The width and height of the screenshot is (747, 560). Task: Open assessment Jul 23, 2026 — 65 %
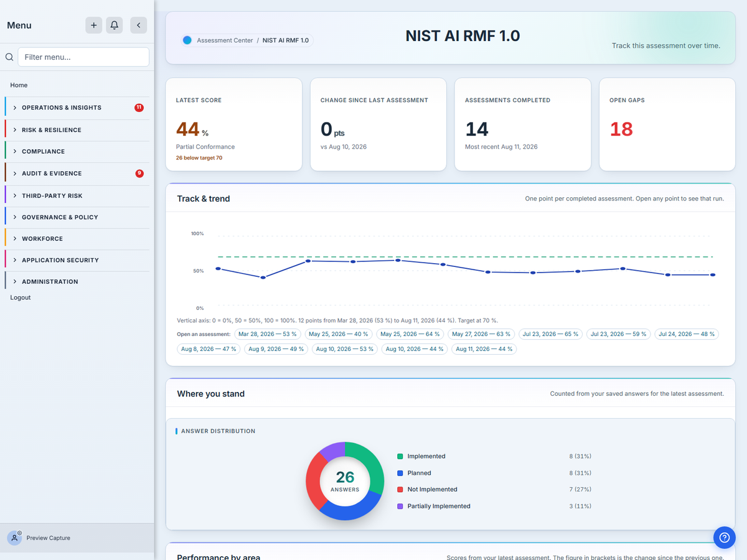coord(550,334)
